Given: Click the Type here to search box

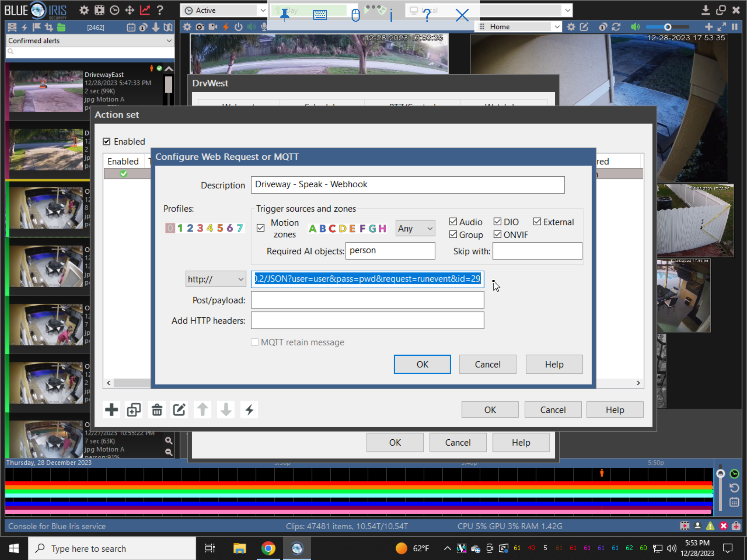Looking at the screenshot, I should 112,548.
